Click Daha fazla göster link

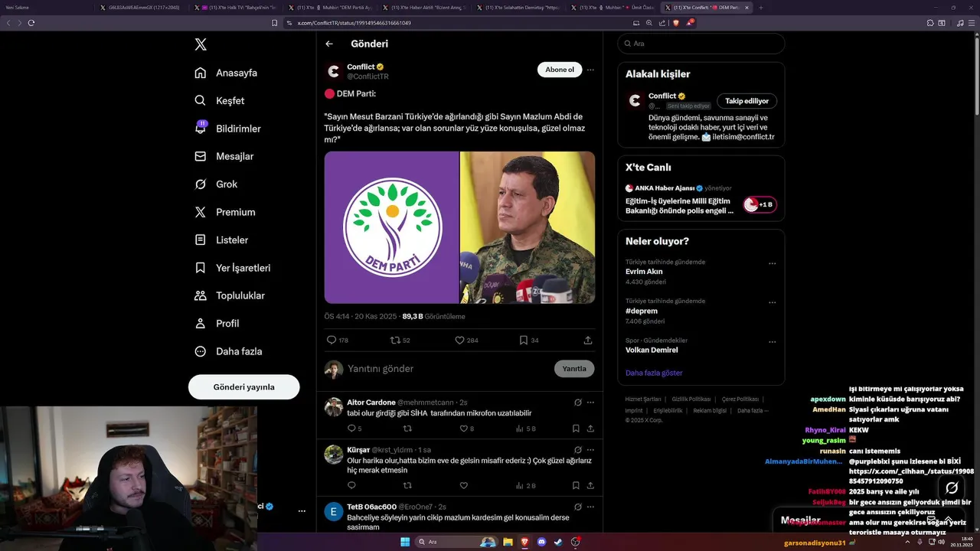click(654, 373)
